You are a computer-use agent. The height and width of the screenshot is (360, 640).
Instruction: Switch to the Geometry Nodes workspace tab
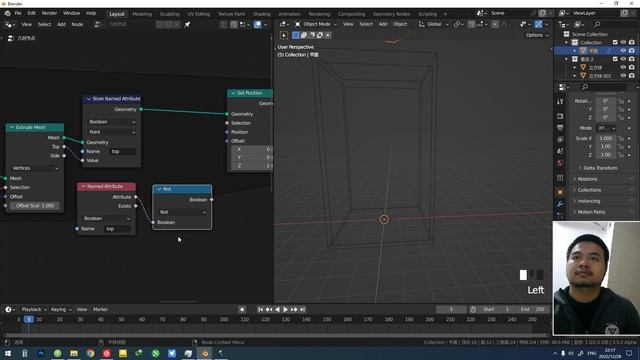391,14
